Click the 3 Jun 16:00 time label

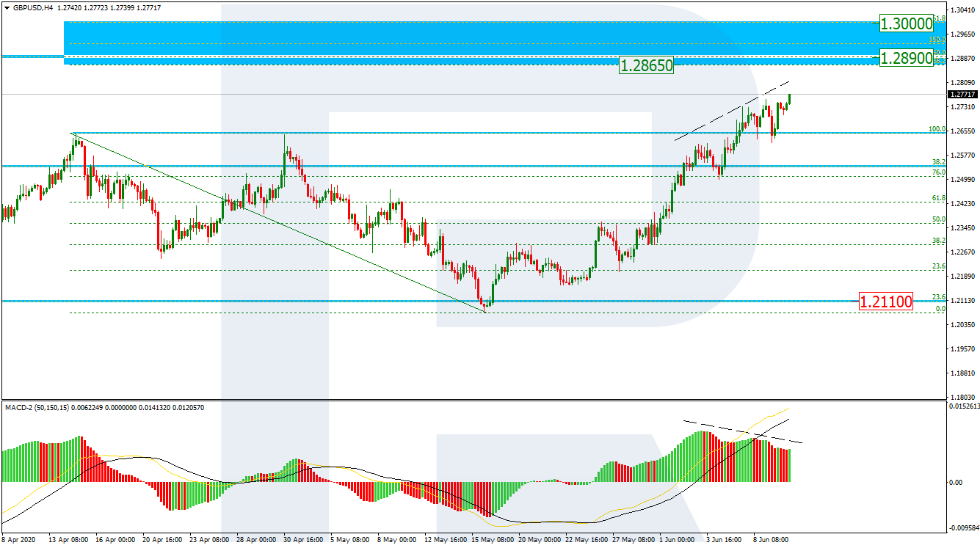click(725, 539)
